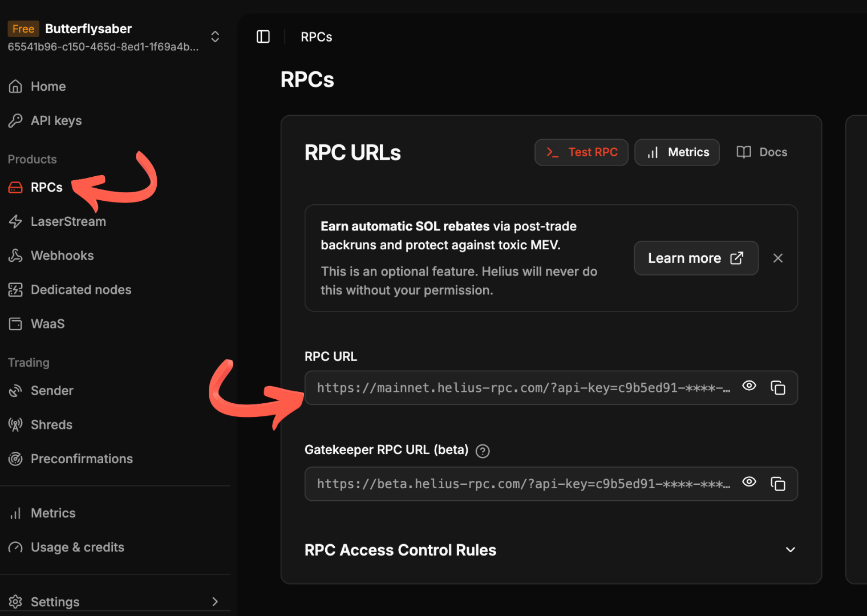867x616 pixels.
Task: Click the mainnet RPC URL field
Action: [x=551, y=388]
